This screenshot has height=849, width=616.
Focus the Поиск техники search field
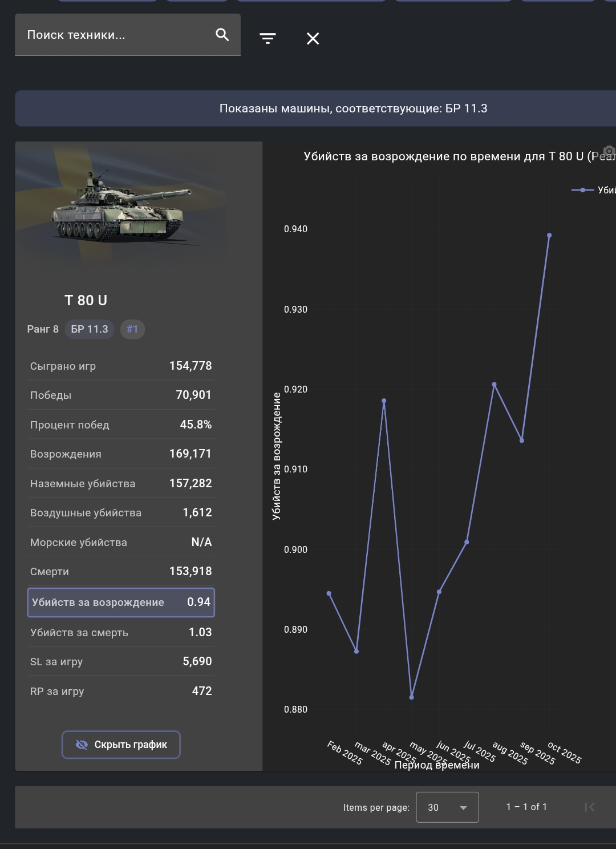(114, 35)
